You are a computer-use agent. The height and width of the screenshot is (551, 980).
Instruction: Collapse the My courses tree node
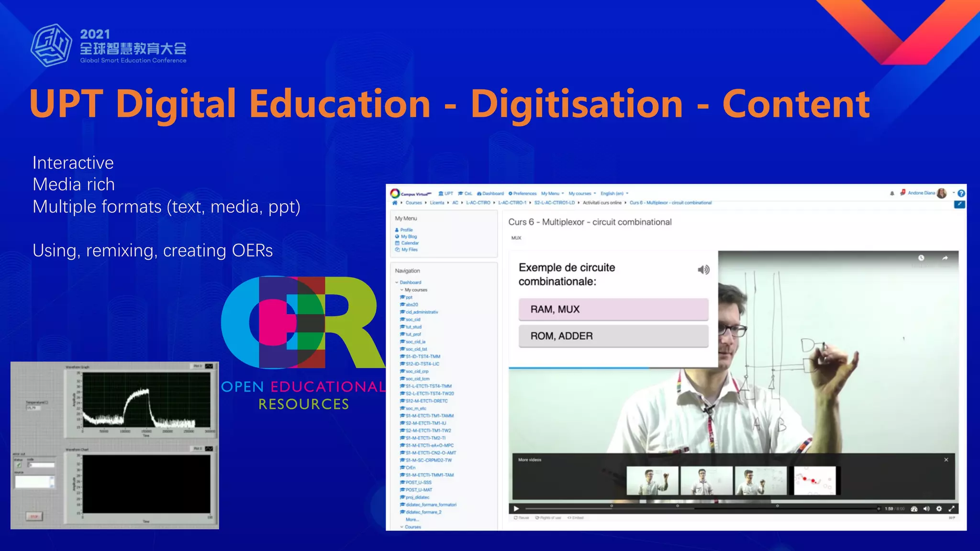click(401, 290)
